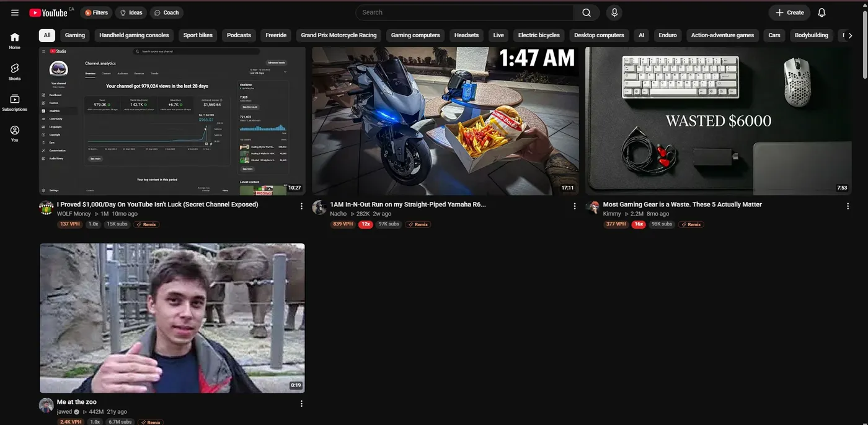Open the Me at the zoo title
Screen dimensions: 868x425
click(77, 402)
